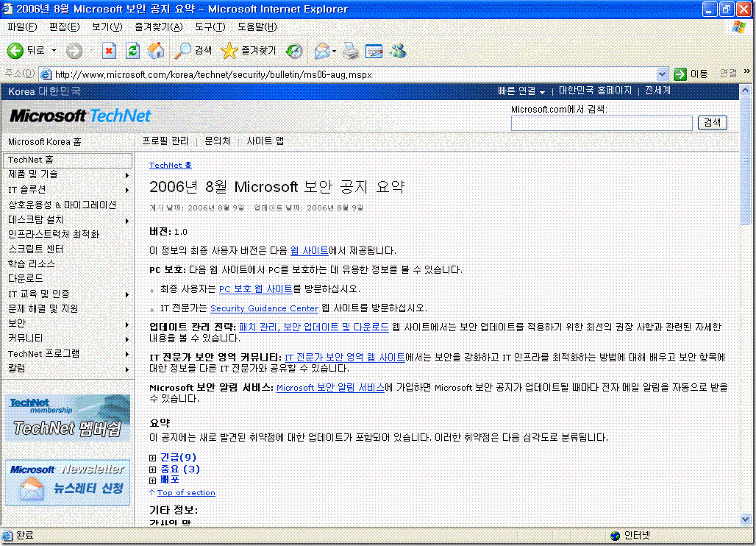
Task: Select TechNet 홈 in sidebar
Action: (68, 160)
